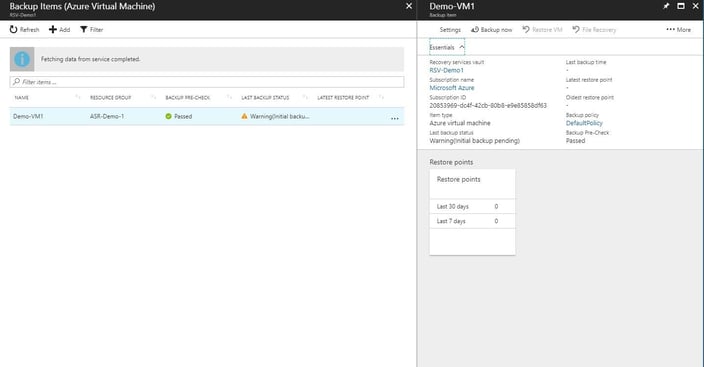
Task: Focus the Filter items search field
Action: 207,82
